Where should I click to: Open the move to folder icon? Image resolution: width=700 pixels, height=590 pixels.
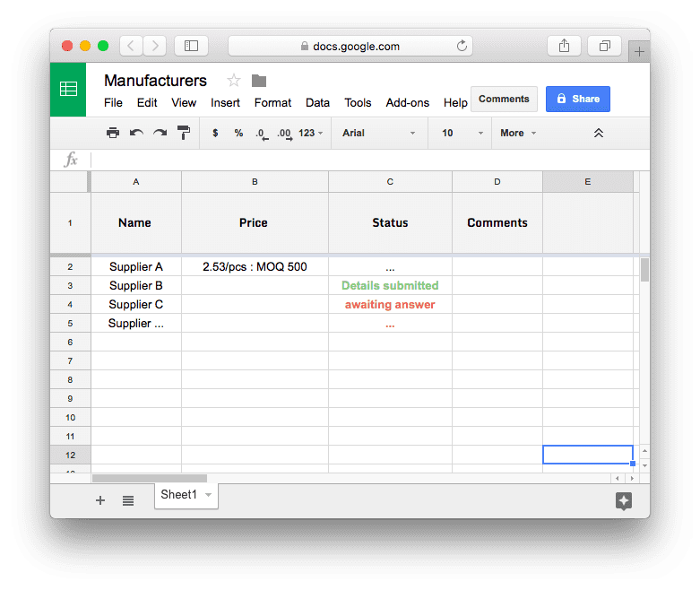coord(259,81)
